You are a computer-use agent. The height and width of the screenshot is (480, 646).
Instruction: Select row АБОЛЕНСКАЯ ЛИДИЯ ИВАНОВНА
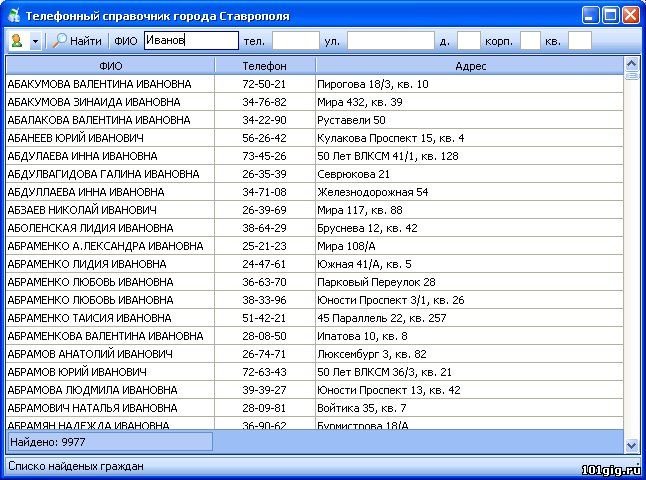pos(315,228)
